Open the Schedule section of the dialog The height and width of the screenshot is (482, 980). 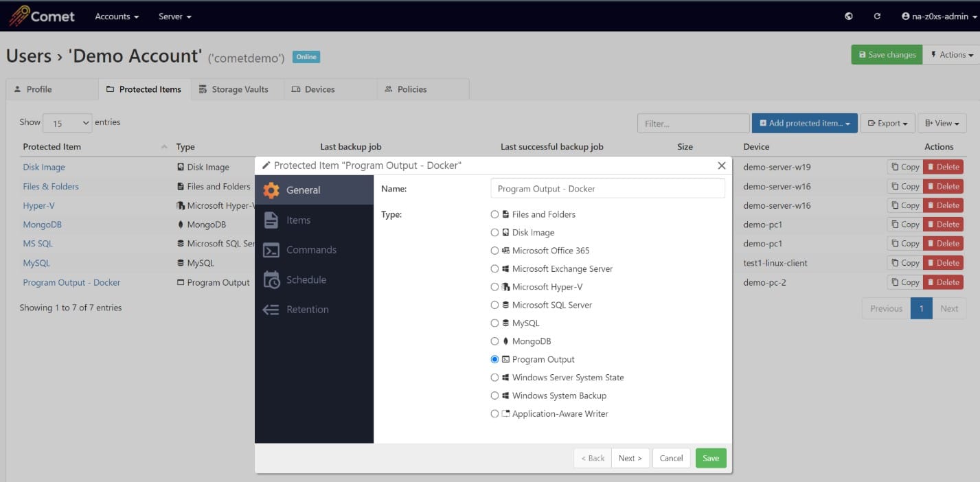pyautogui.click(x=308, y=279)
